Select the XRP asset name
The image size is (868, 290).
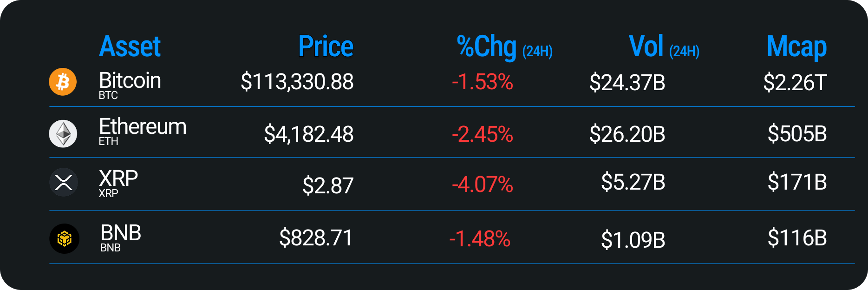(x=118, y=178)
